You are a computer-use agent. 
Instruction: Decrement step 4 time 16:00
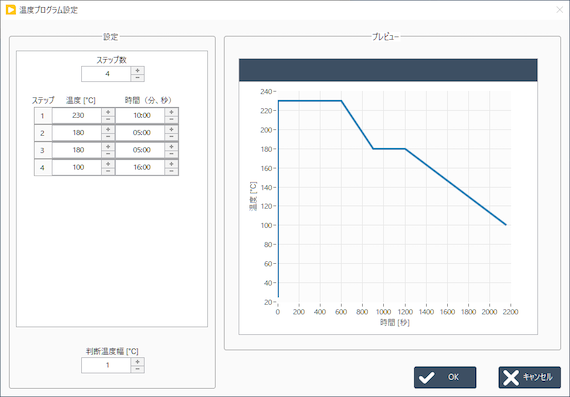171,171
